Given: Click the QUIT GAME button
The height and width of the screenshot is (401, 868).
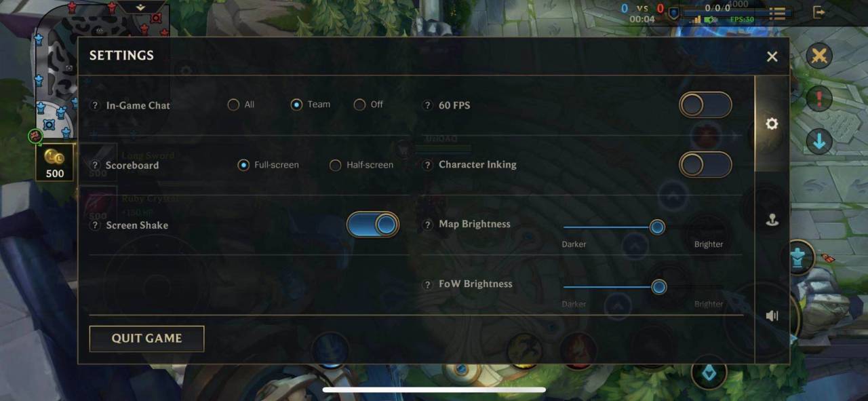Looking at the screenshot, I should click(x=146, y=339).
